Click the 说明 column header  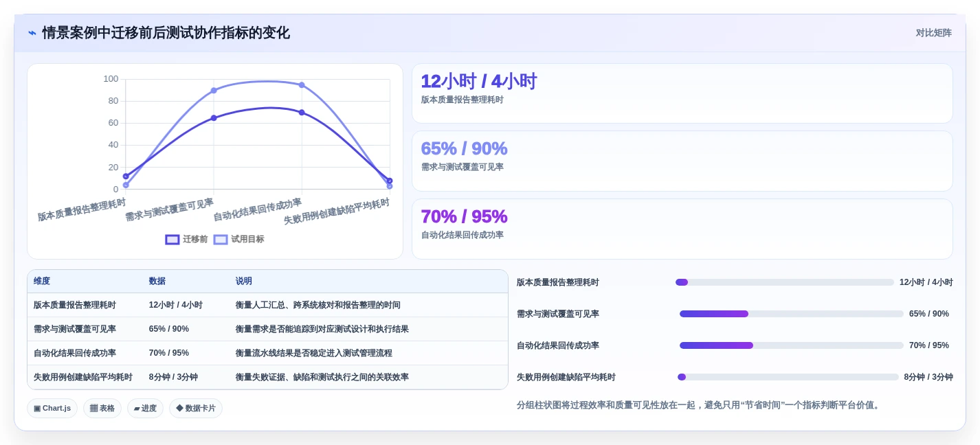click(244, 282)
